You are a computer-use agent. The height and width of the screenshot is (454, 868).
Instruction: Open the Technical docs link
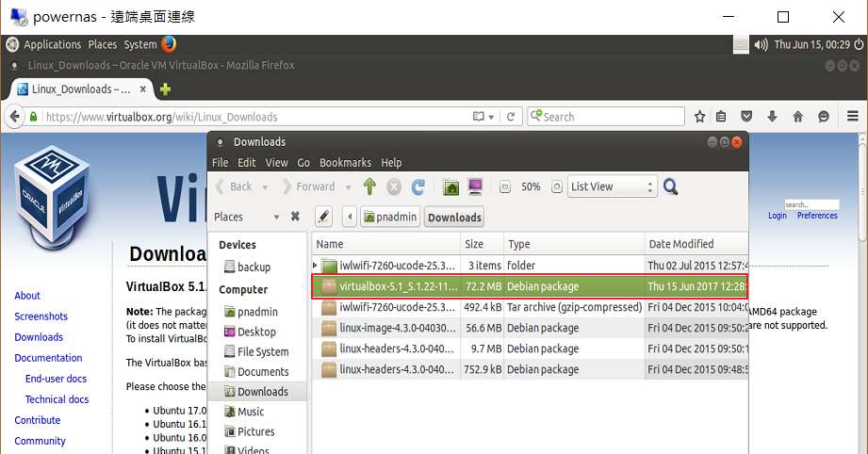pos(57,399)
